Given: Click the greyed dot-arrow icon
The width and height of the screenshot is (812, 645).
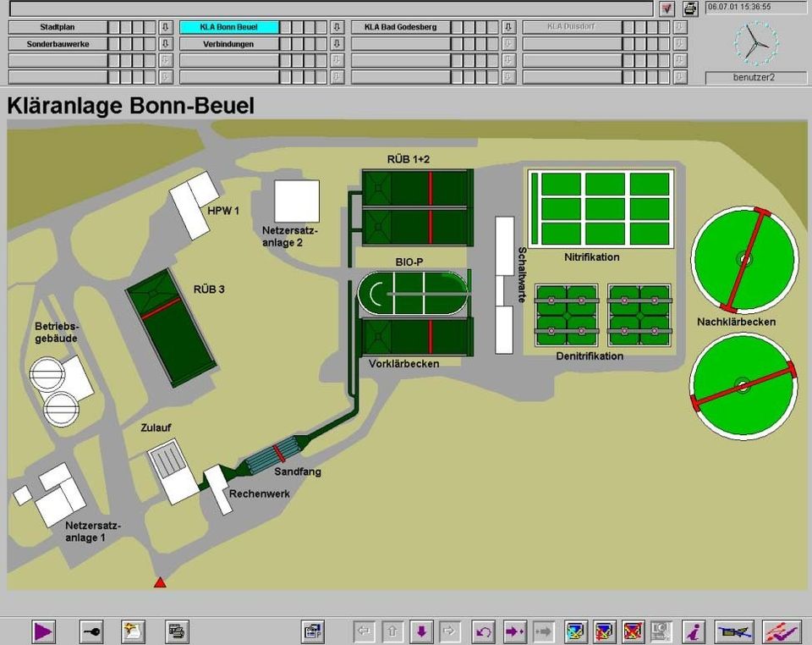Looking at the screenshot, I should point(543,631).
